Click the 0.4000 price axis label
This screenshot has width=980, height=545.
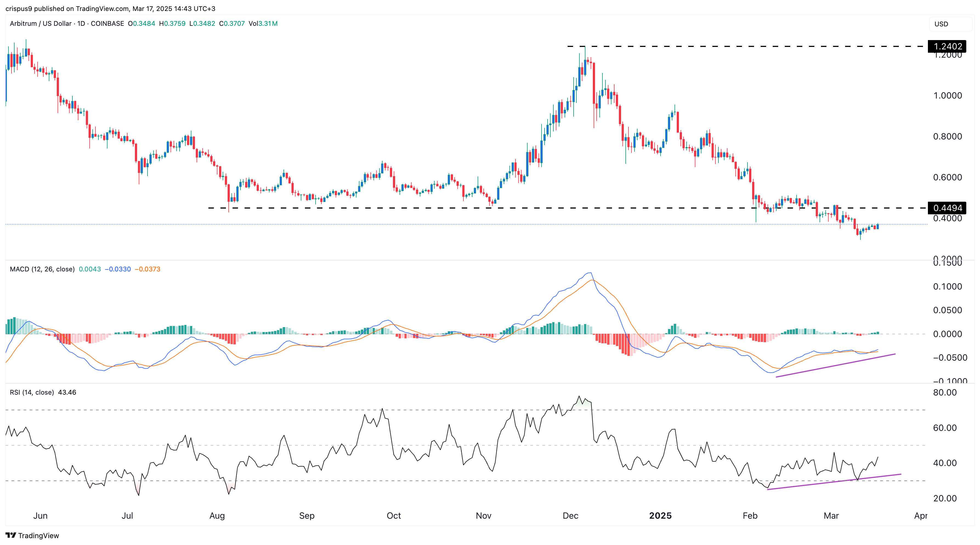[x=948, y=218]
